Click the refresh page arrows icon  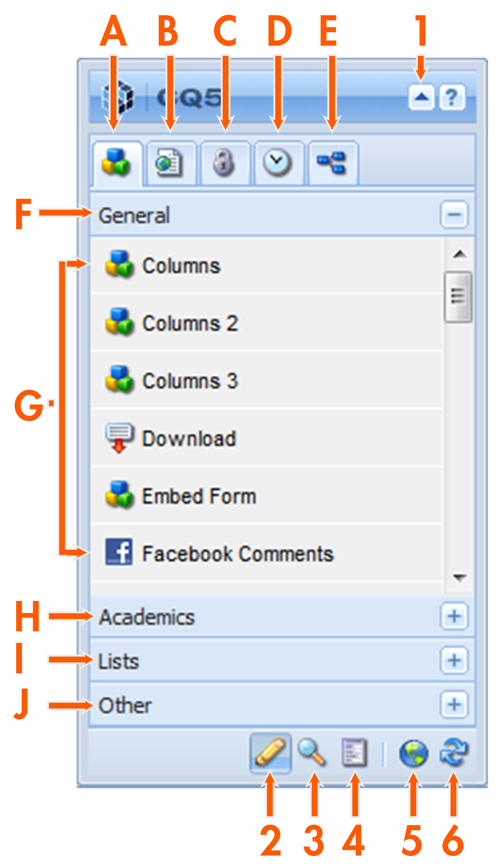[454, 753]
